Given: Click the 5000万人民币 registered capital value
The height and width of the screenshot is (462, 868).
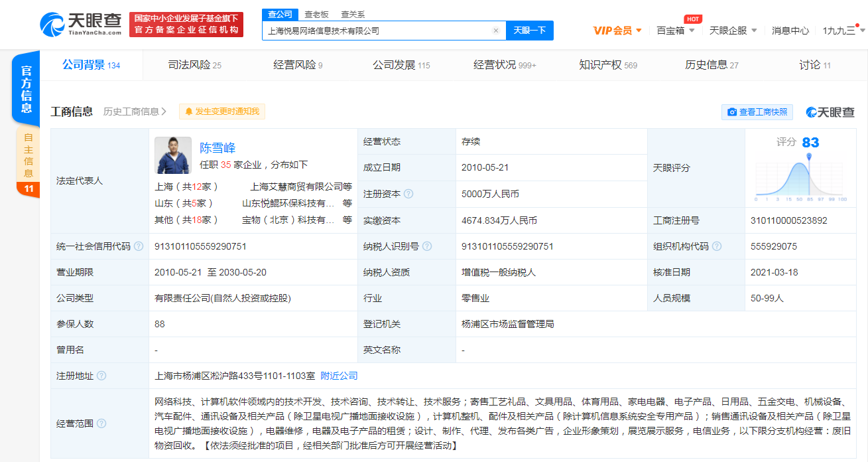Looking at the screenshot, I should point(490,194).
